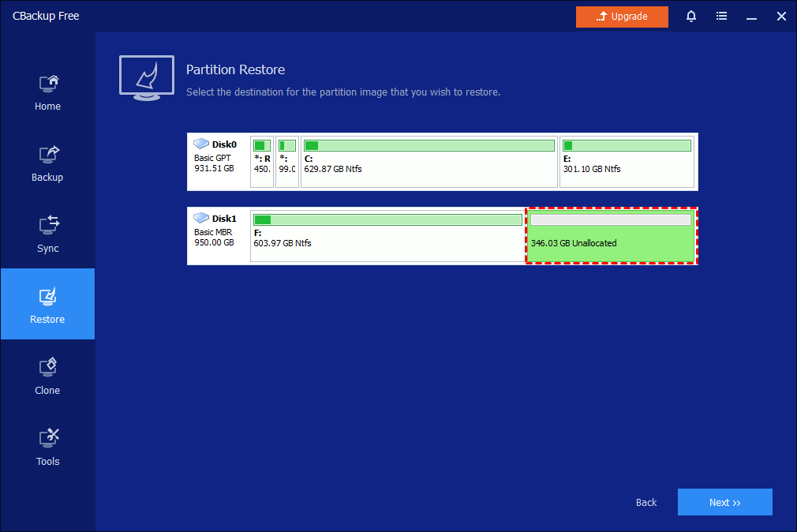The image size is (797, 532).
Task: Minimize the CBackup window
Action: pyautogui.click(x=751, y=17)
